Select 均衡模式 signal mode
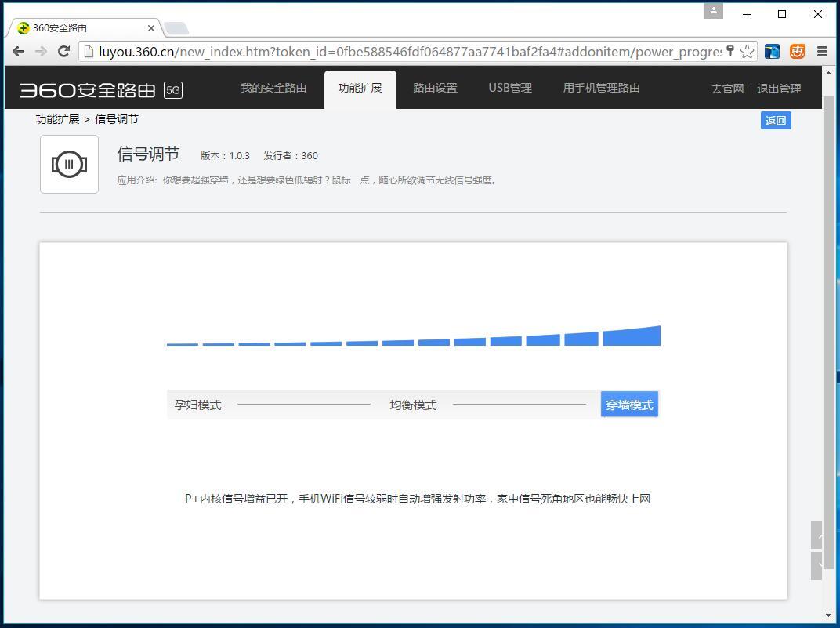Screen dimensions: 840x628 tap(413, 404)
